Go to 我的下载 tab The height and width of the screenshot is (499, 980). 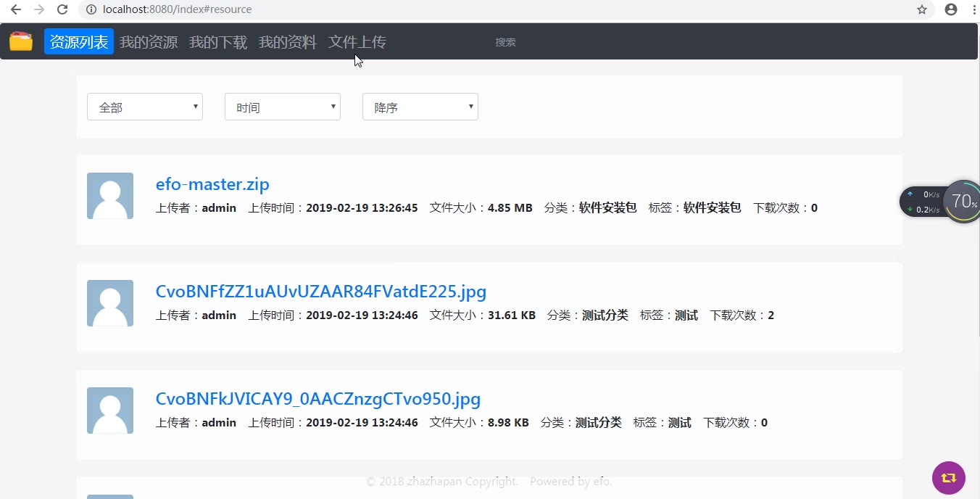(218, 42)
